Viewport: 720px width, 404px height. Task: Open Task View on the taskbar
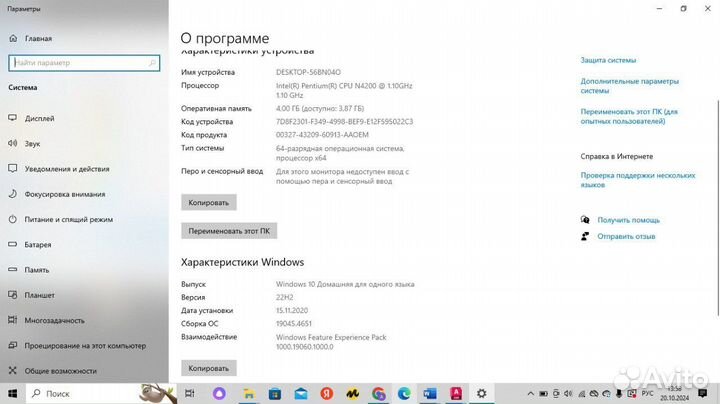[189, 393]
